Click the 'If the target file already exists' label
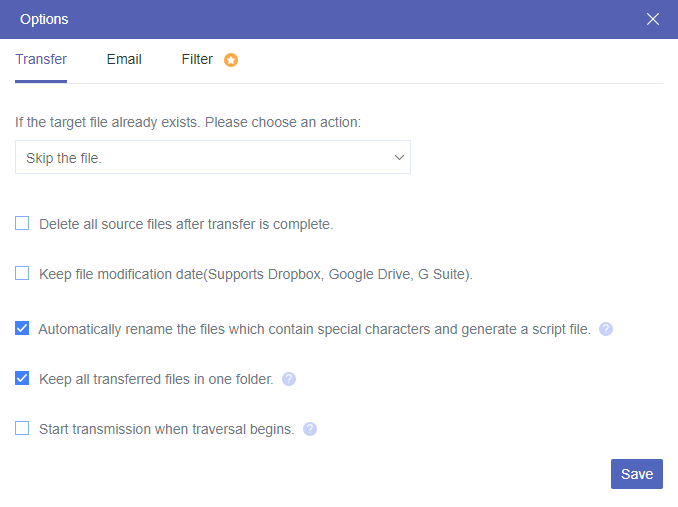This screenshot has height=507, width=678. [188, 122]
